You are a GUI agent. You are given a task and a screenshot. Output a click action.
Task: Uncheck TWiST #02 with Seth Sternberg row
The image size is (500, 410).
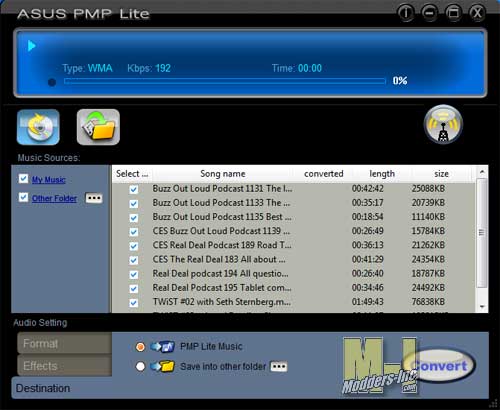click(134, 303)
